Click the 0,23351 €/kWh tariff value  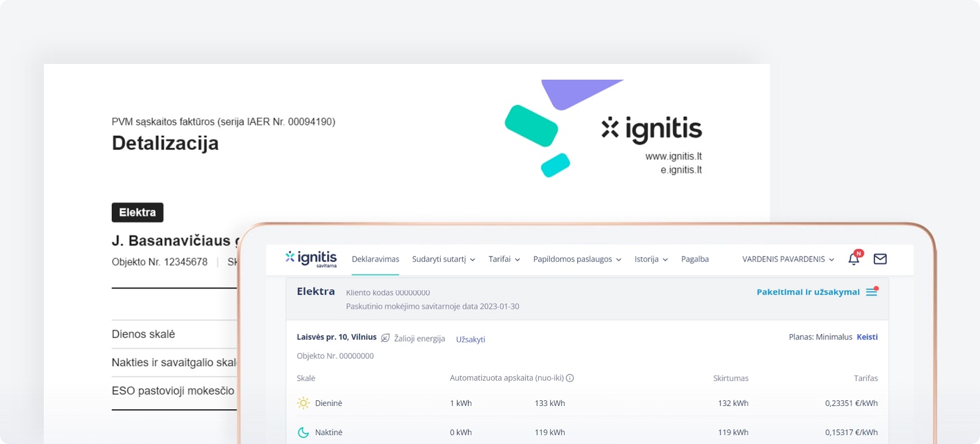click(x=851, y=403)
